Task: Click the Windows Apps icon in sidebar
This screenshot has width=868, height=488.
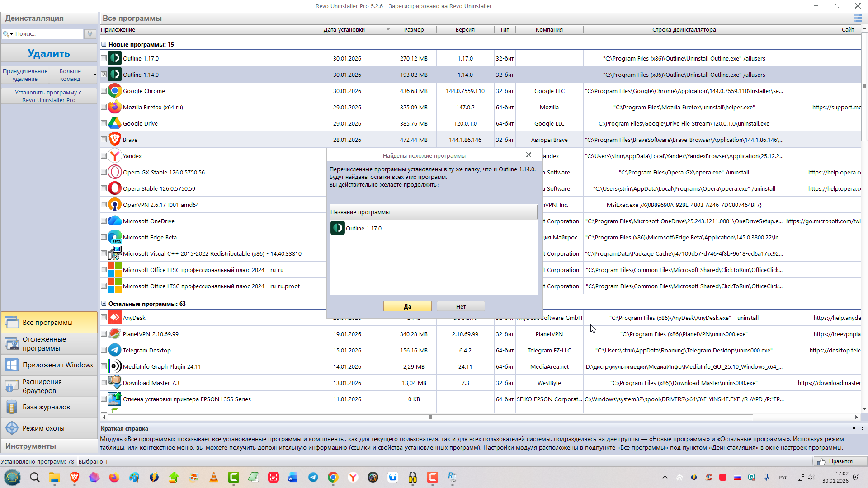Action: click(x=12, y=365)
